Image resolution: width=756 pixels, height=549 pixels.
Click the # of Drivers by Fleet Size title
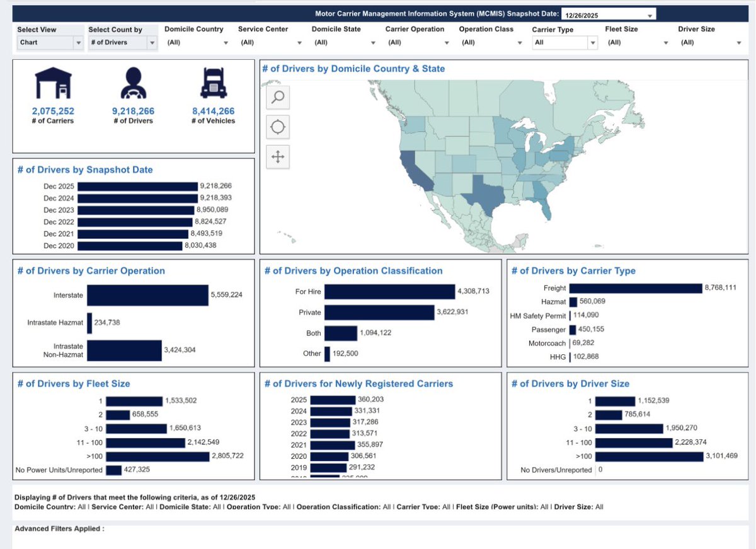tap(74, 383)
